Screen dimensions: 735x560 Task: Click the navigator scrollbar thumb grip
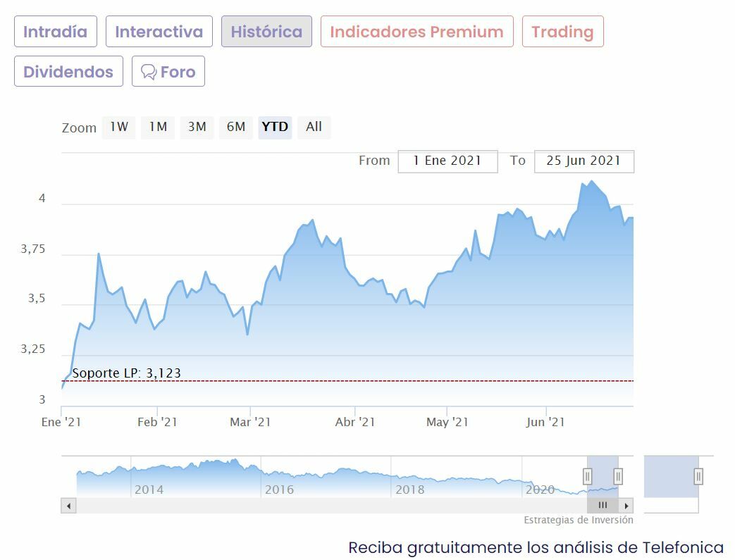click(603, 505)
